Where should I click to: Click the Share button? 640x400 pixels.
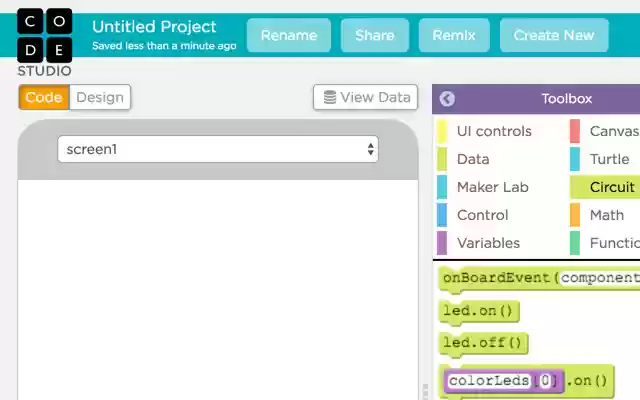[374, 35]
